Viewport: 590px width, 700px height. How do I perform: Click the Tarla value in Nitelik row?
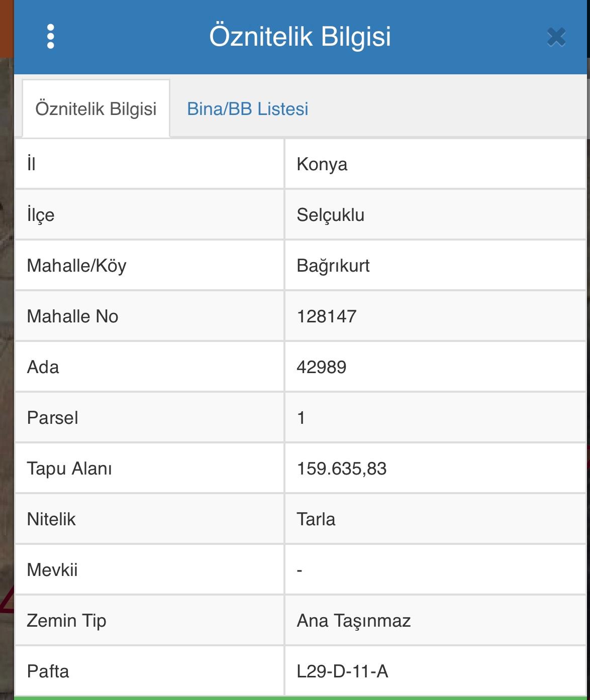pos(316,519)
